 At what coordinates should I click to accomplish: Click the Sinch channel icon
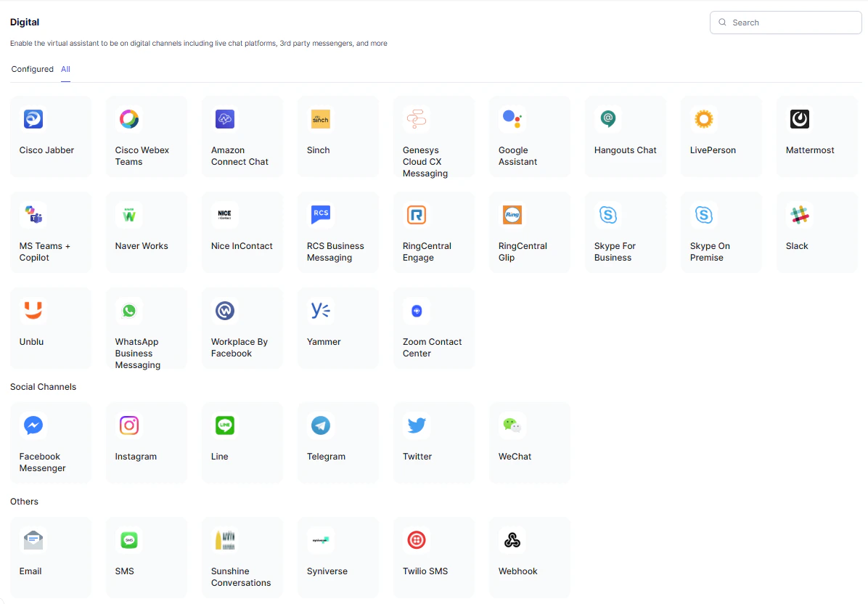(x=321, y=119)
